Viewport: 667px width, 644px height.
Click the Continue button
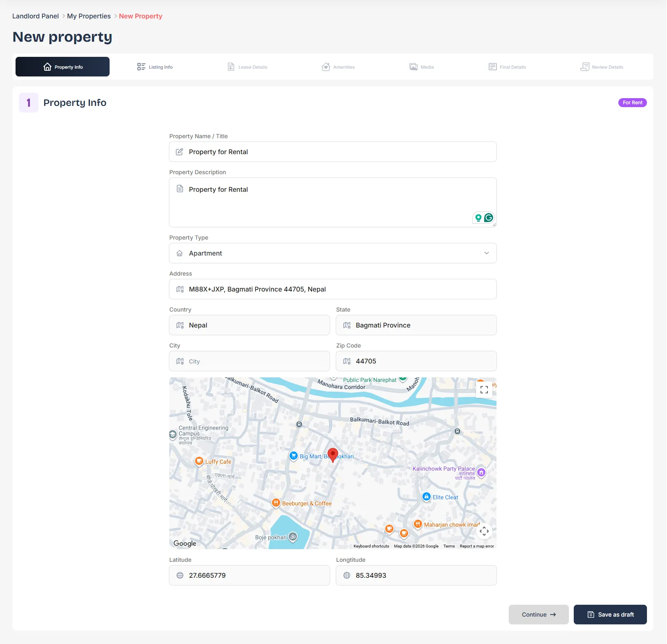tap(539, 615)
